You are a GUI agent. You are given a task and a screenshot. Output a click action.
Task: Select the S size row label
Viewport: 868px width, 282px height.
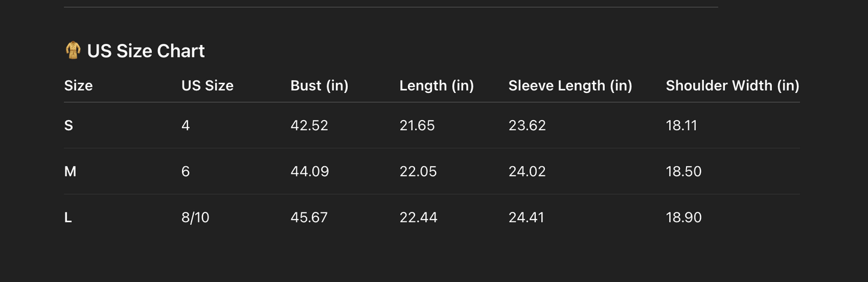pyautogui.click(x=68, y=126)
